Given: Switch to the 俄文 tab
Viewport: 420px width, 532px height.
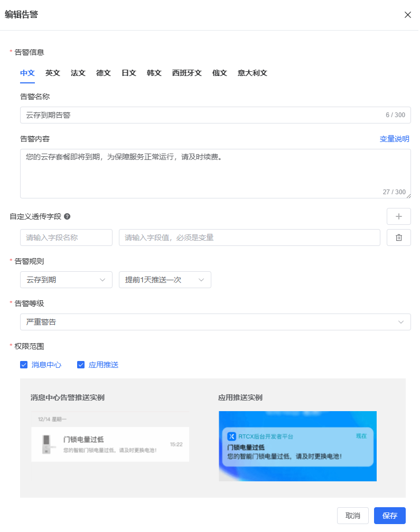Looking at the screenshot, I should [220, 73].
